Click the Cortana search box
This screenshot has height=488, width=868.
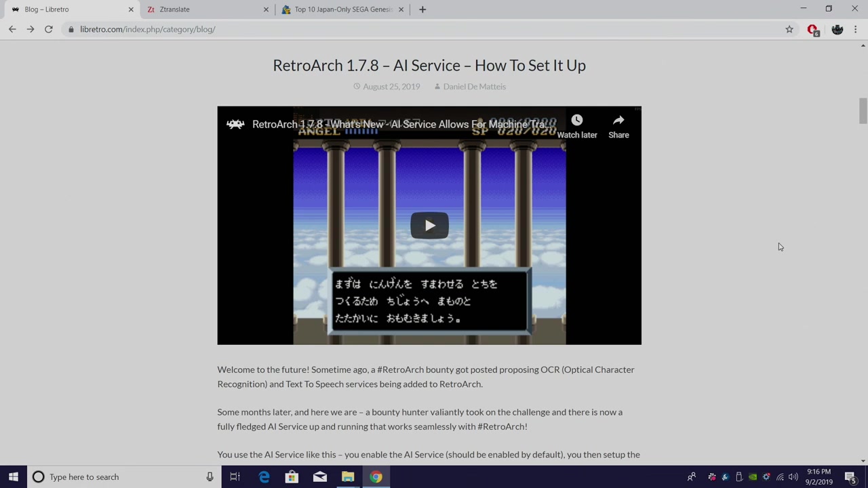click(122, 477)
